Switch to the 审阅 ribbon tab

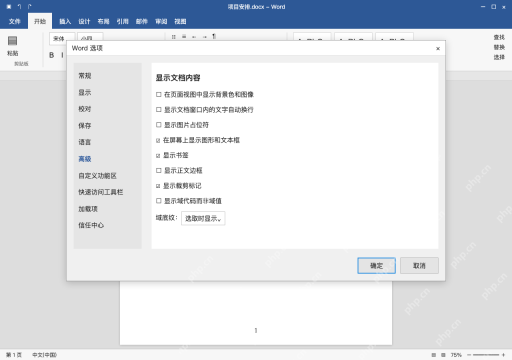[x=161, y=21]
